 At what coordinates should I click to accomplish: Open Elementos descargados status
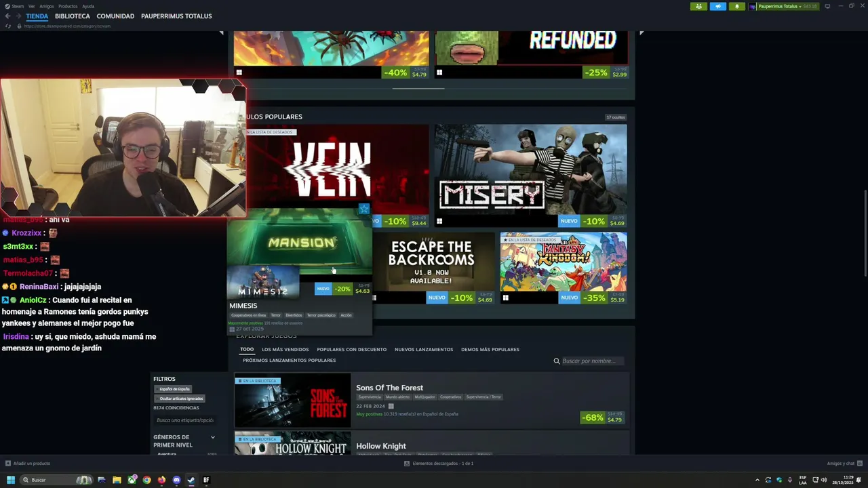tap(443, 464)
